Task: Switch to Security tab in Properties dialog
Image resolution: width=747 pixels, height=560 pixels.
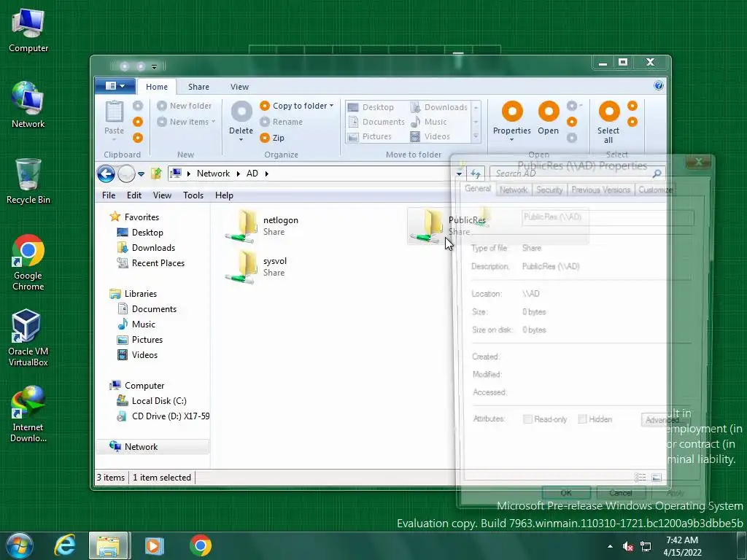Action: click(549, 190)
